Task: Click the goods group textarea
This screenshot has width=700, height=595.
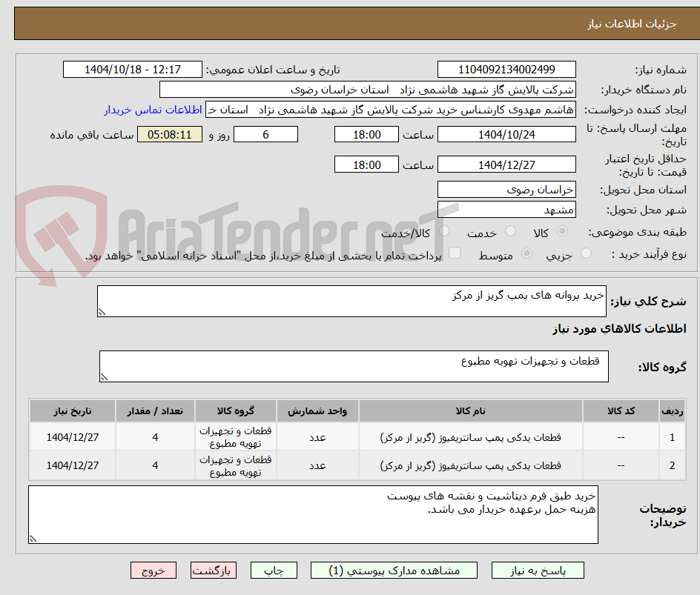Action: click(x=354, y=366)
